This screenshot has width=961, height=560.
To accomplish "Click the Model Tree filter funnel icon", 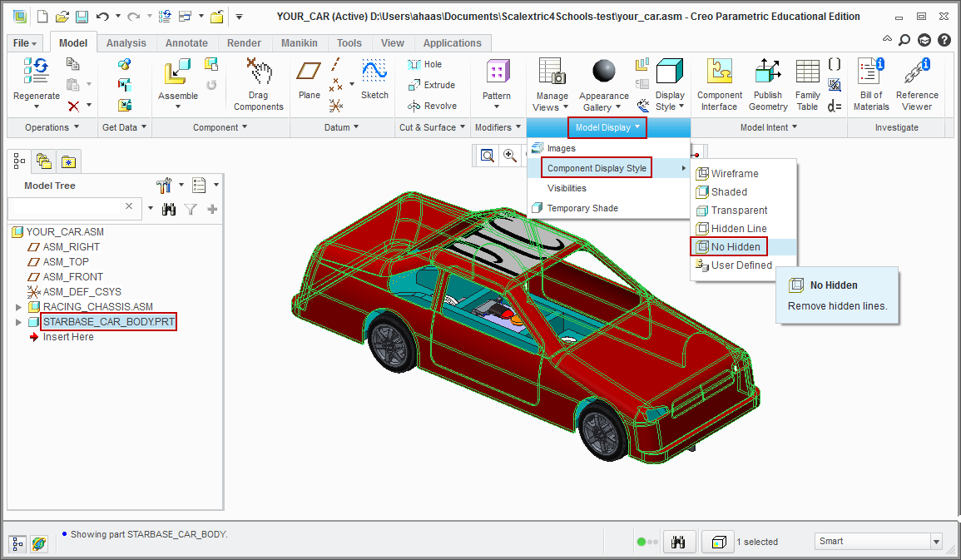I will (191, 210).
